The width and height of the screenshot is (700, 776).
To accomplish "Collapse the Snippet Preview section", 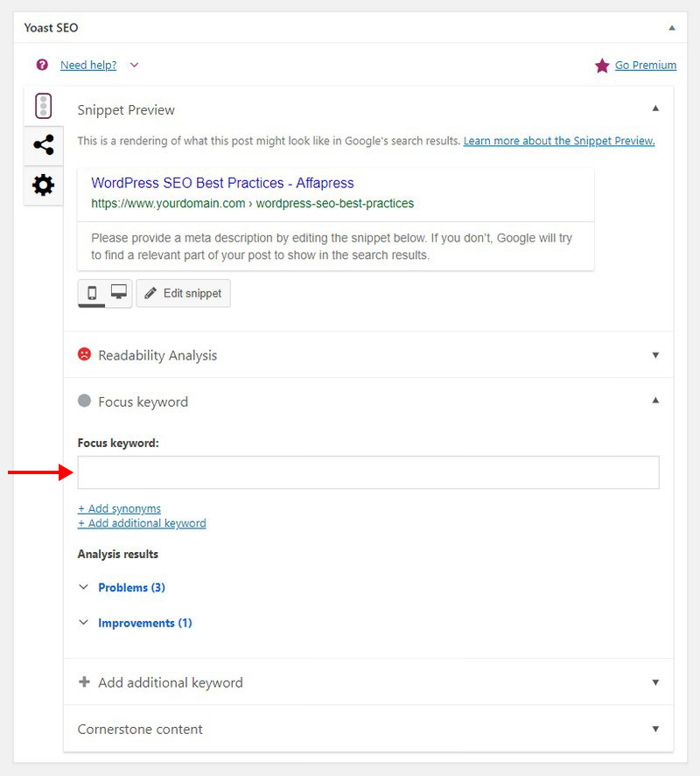I will pyautogui.click(x=655, y=108).
